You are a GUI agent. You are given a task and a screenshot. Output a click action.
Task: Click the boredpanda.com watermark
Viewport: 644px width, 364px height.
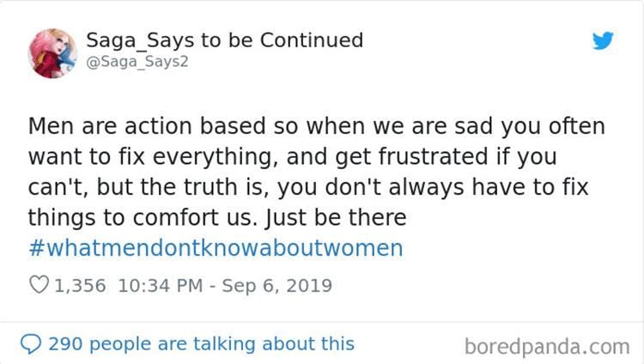[547, 347]
